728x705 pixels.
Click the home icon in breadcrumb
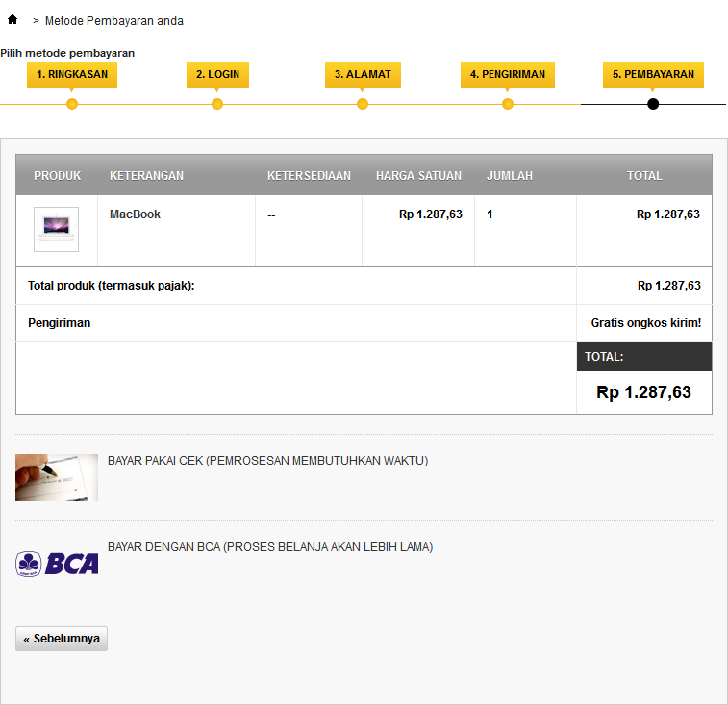[13, 19]
